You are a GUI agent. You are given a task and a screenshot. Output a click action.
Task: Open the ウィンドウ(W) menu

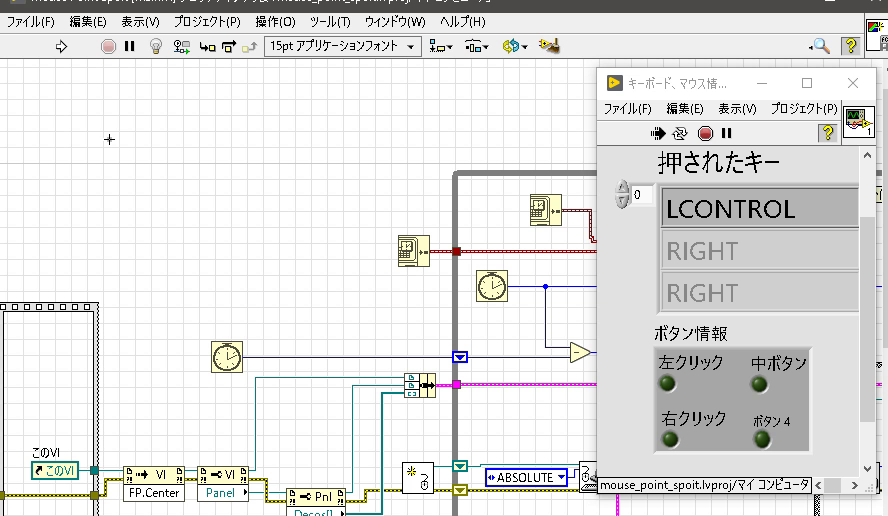coord(395,22)
